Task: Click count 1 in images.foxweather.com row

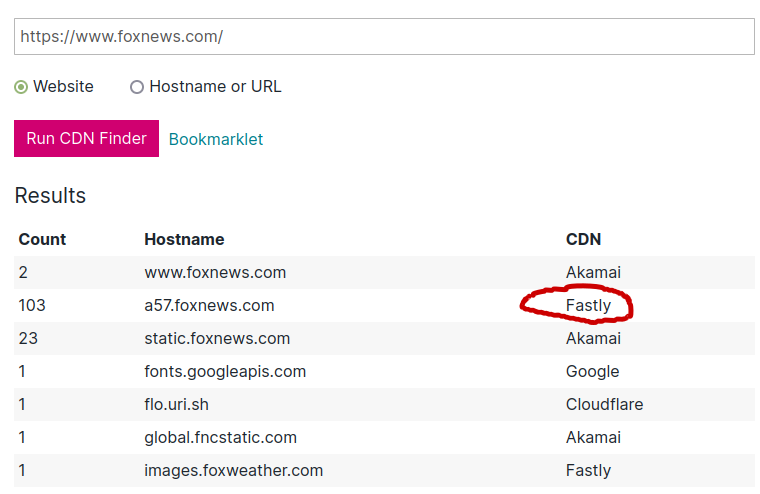Action: click(x=22, y=470)
